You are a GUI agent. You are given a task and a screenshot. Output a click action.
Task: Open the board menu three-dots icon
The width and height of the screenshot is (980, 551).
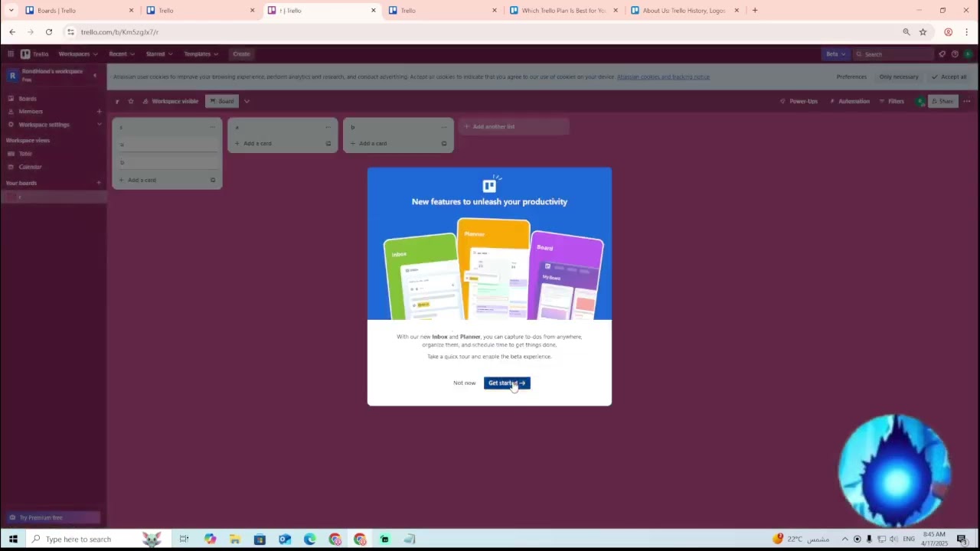pyautogui.click(x=967, y=101)
